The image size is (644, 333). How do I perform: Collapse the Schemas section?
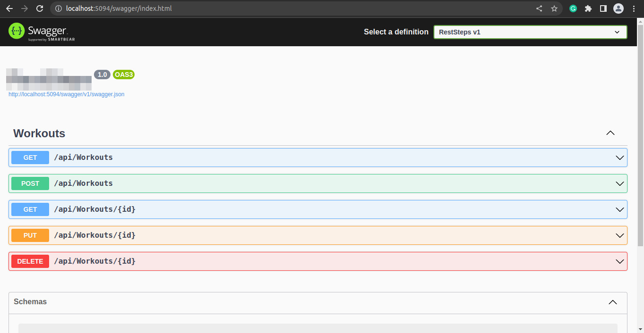tap(612, 302)
